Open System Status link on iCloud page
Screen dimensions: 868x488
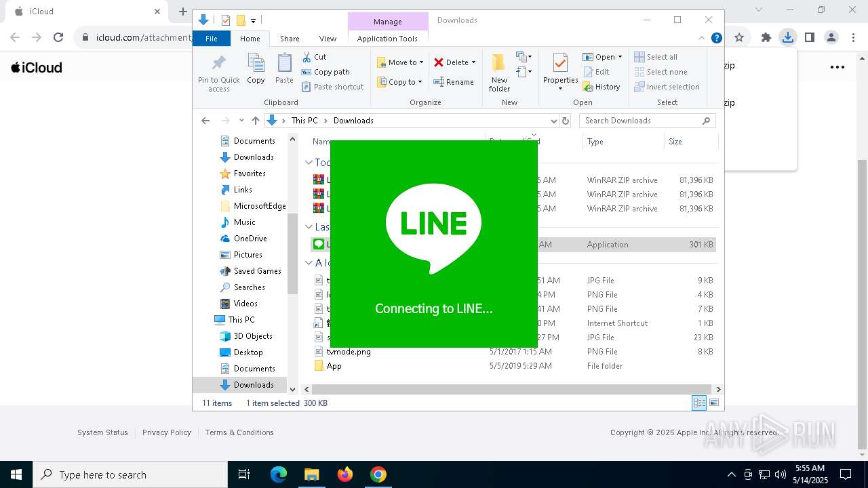click(x=102, y=432)
